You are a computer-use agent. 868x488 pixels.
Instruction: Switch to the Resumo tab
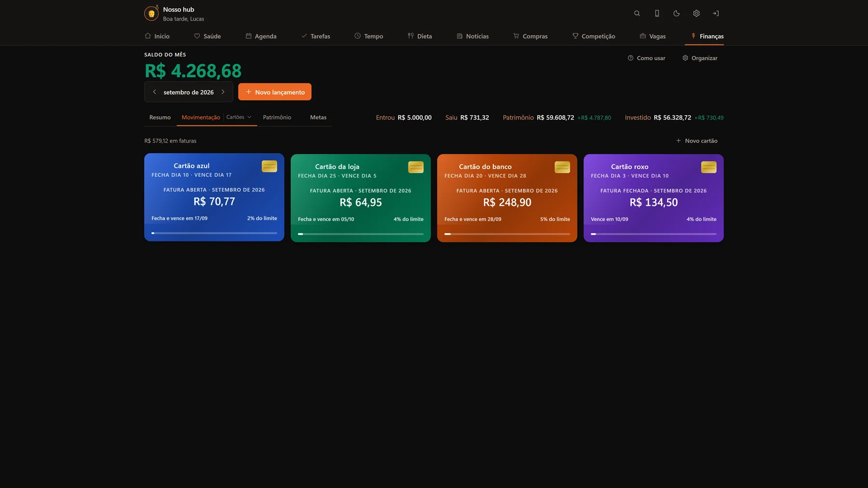coord(160,117)
